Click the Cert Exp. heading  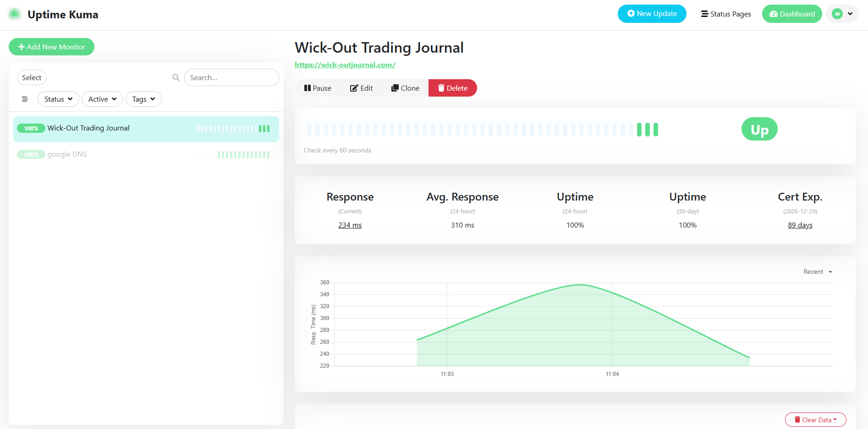(800, 197)
